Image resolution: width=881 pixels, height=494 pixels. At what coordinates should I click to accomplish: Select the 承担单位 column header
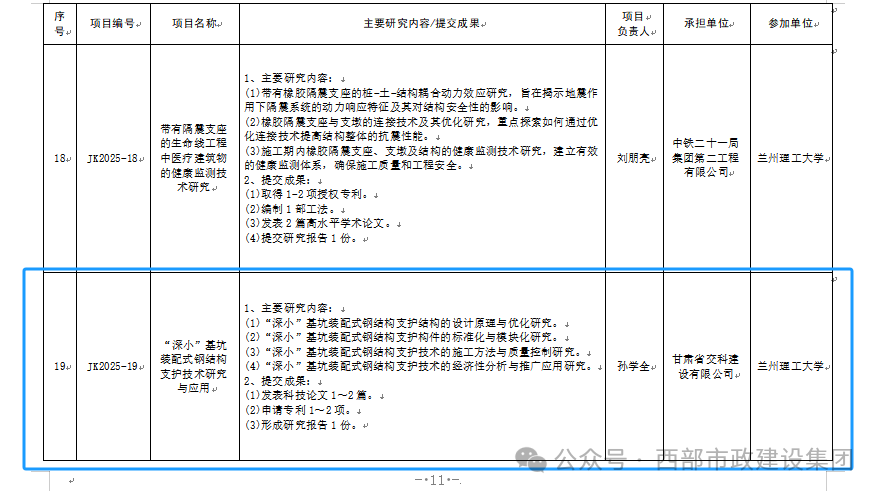click(707, 24)
